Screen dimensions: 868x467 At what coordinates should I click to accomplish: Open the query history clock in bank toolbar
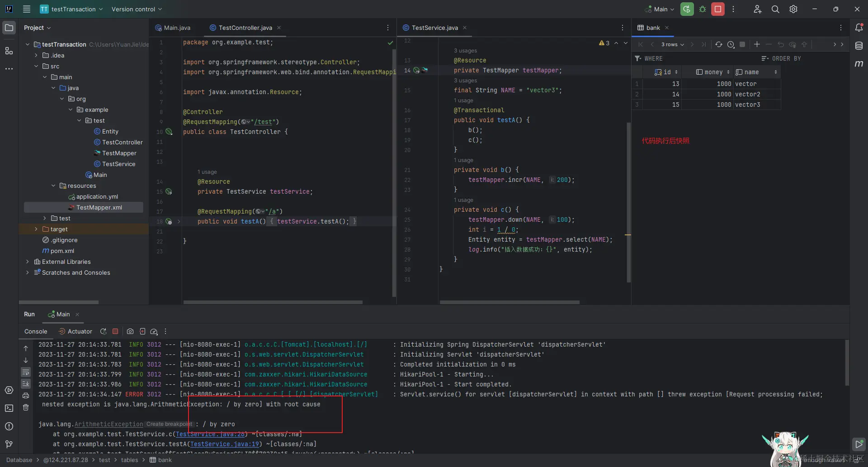(x=731, y=44)
